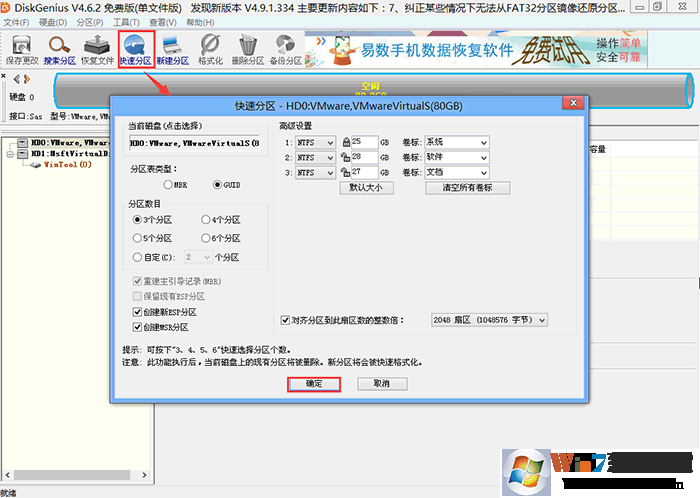Open the 恢复文件 (Recover Files) tool
The width and height of the screenshot is (700, 498).
click(96, 48)
